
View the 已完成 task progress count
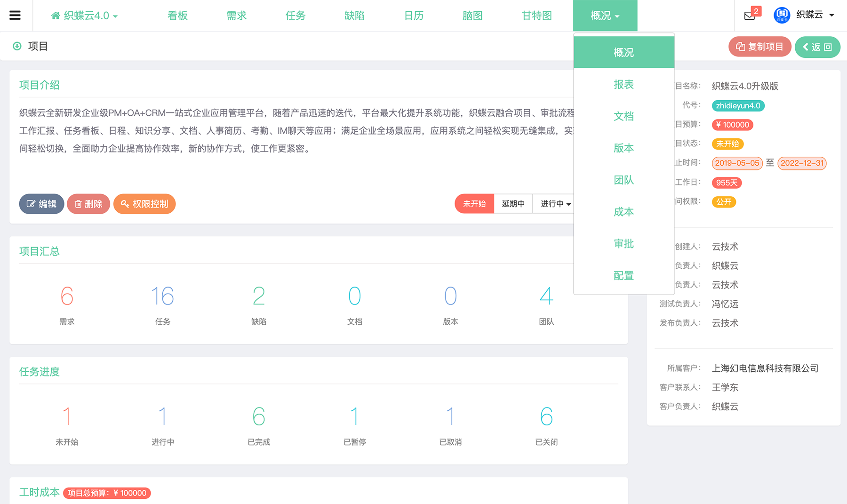(259, 416)
